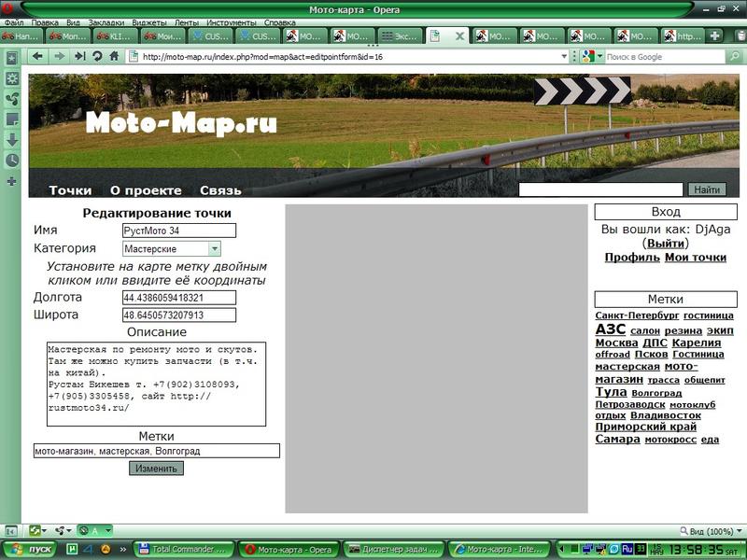The image size is (747, 560).
Task: Open the Bookmarks star panel in sidebar
Action: point(12,58)
